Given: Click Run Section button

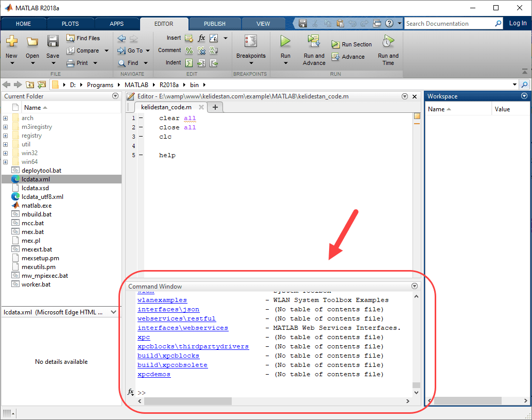Looking at the screenshot, I should point(352,44).
